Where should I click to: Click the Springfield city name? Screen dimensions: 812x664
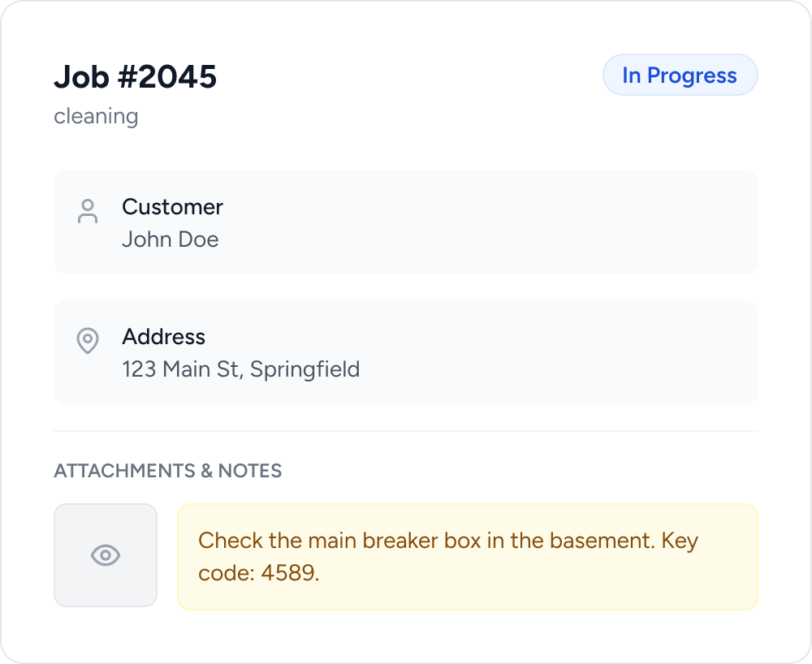304,369
